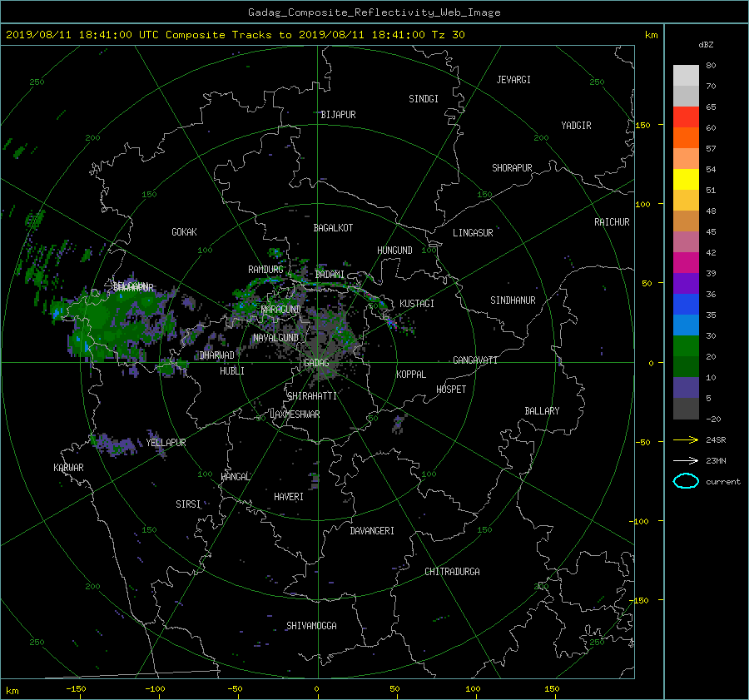Click the SHORAPUR label
Viewport: 749px width, 700px height.
tap(512, 168)
